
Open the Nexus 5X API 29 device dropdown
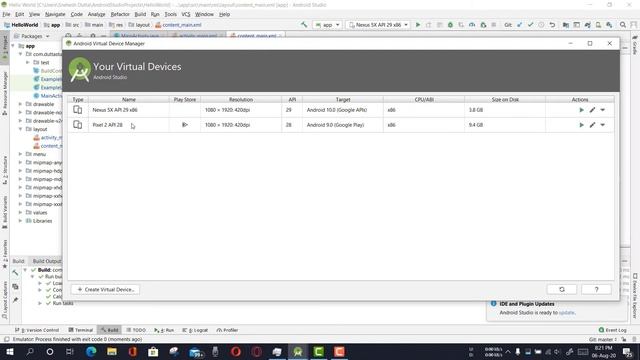point(378,25)
